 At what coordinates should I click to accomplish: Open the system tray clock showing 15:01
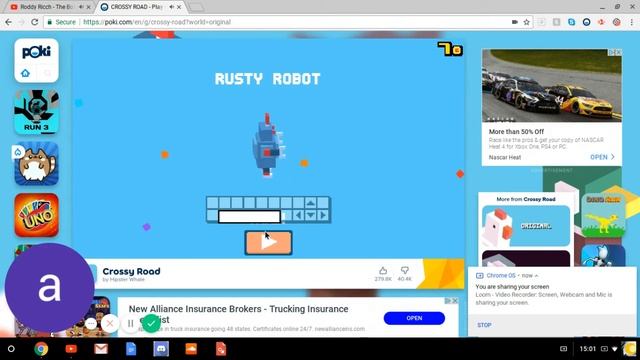[x=588, y=349]
